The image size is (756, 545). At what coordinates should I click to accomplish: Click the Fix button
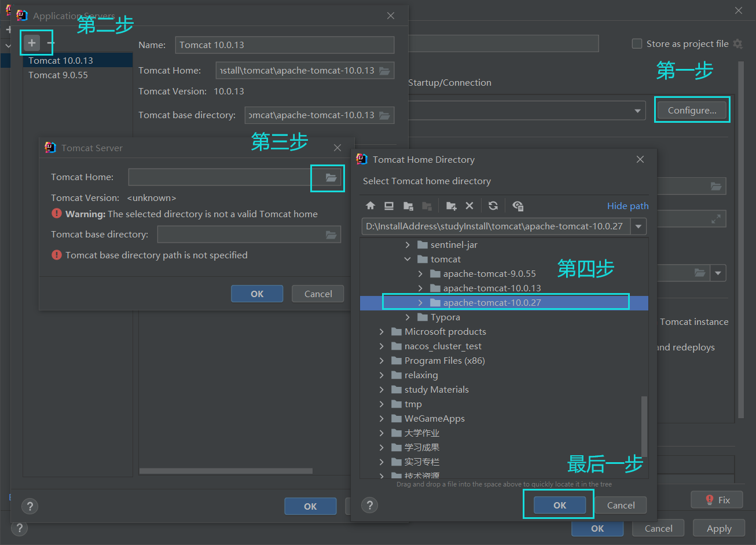click(x=717, y=500)
